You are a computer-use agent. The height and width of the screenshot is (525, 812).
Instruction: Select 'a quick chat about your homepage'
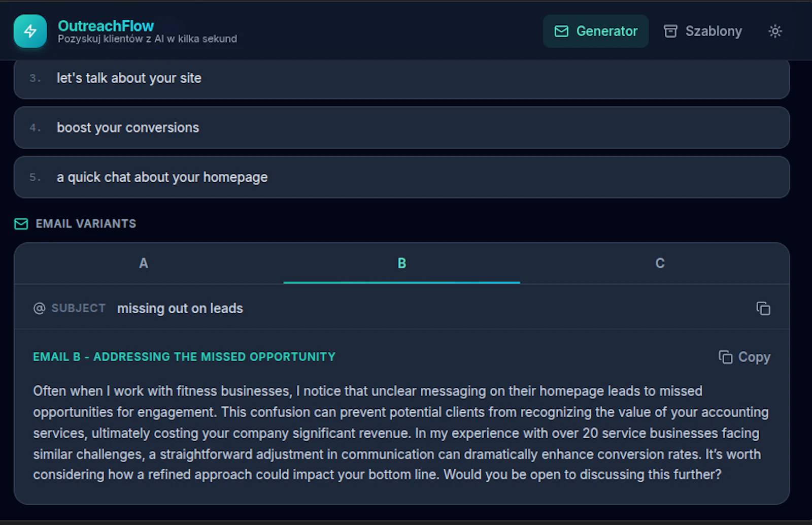[162, 177]
